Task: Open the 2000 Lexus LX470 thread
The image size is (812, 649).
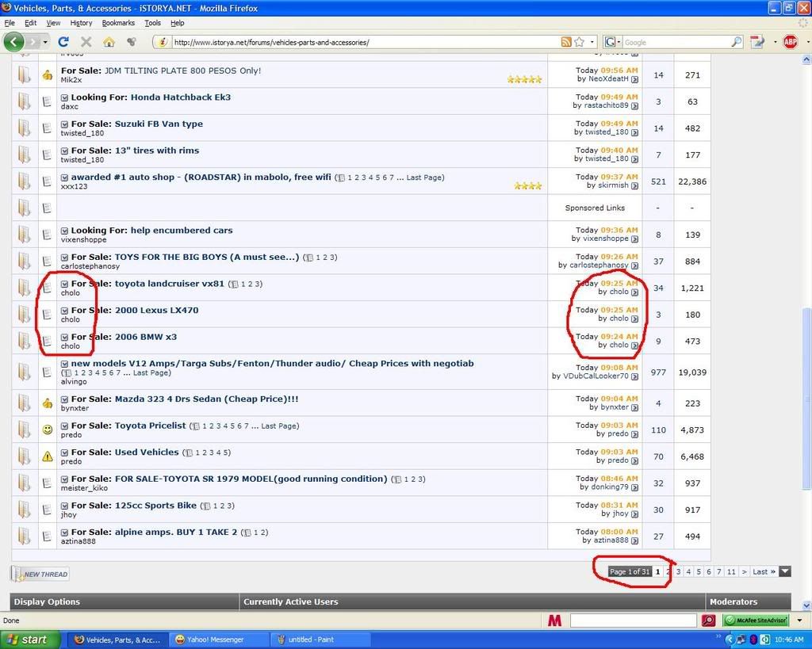Action: 156,311
